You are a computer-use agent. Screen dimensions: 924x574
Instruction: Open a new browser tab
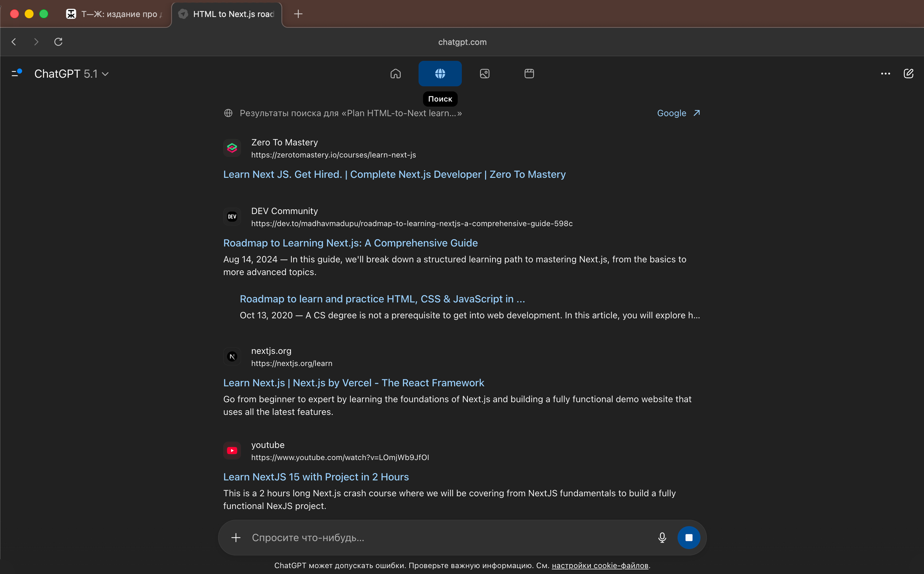[298, 14]
